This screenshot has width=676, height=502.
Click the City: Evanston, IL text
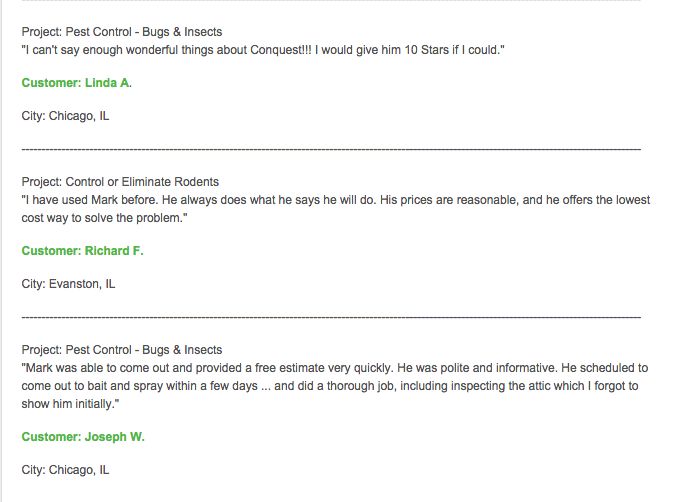click(68, 284)
